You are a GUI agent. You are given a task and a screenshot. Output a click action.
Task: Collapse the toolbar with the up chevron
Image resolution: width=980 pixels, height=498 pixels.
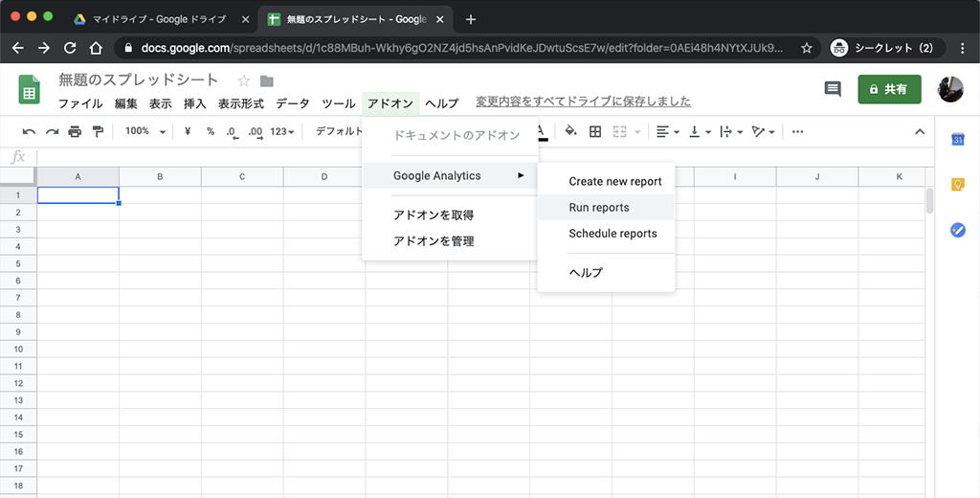point(920,131)
